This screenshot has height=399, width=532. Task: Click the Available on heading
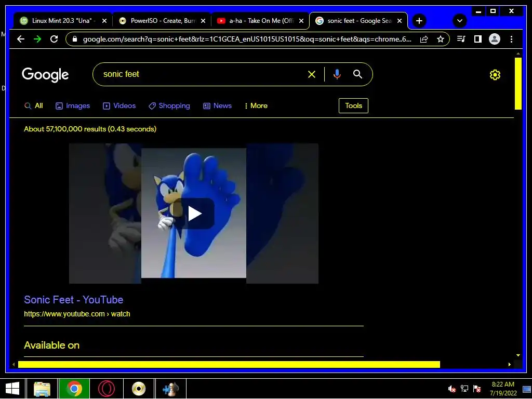(x=51, y=345)
